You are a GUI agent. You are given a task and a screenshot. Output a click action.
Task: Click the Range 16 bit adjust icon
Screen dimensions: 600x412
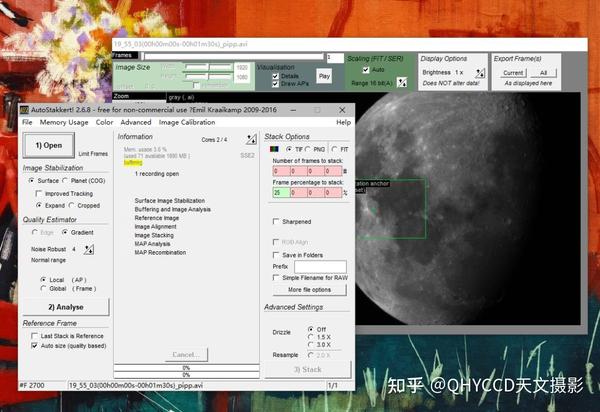pos(401,82)
